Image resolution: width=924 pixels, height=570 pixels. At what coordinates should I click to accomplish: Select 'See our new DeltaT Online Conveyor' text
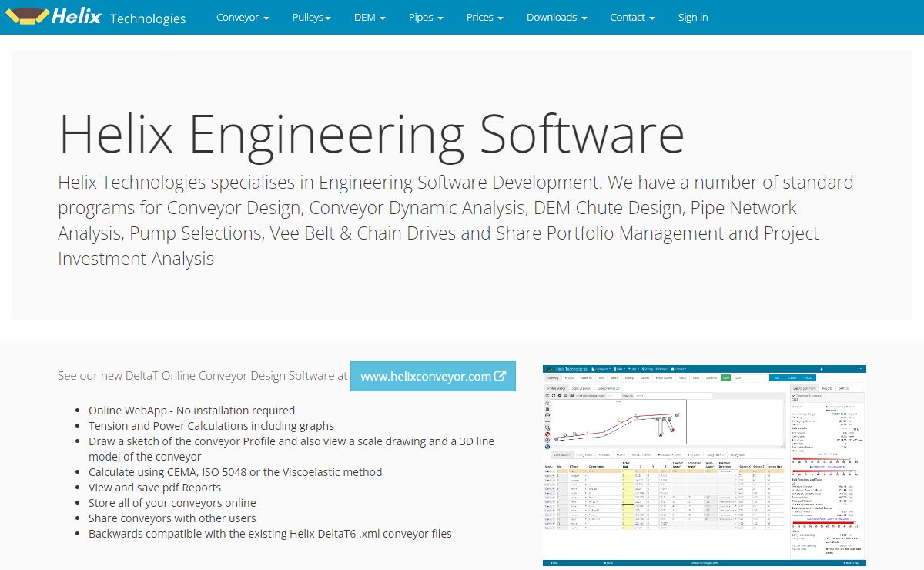[203, 376]
